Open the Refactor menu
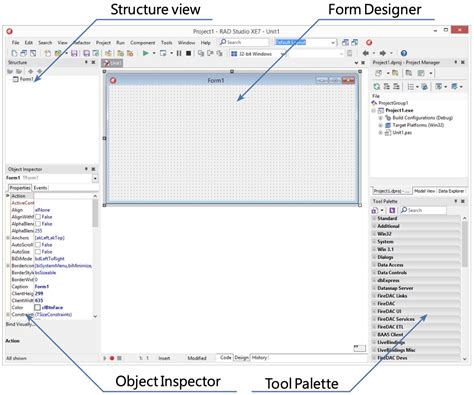The height and width of the screenshot is (395, 474). point(81,43)
